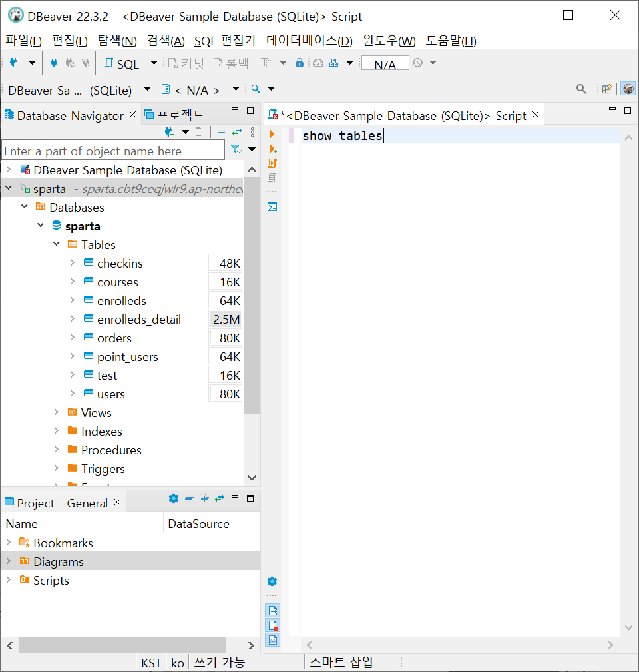Click the Rollback (롤백) button

[230, 63]
